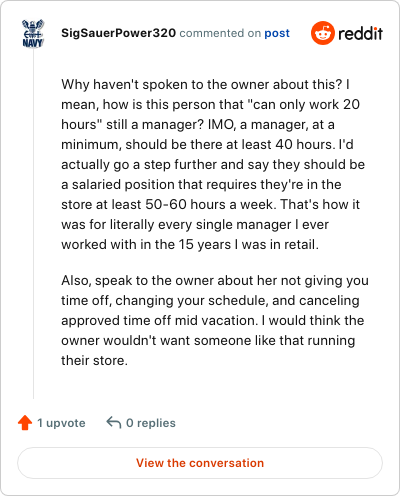Click the paragraph starting 'Why haven't spoken'
The image size is (400, 496).
[x=213, y=164]
